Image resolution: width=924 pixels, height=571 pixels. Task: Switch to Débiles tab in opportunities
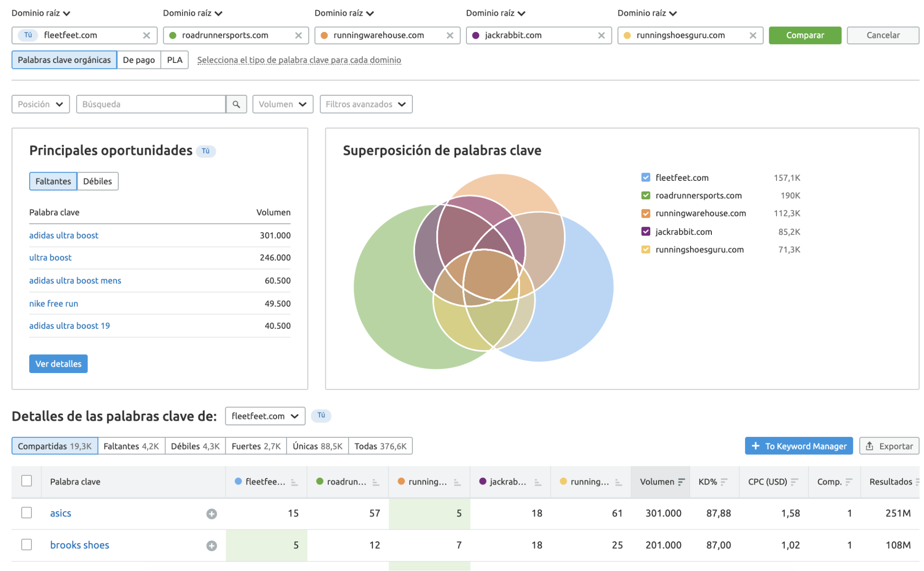click(x=98, y=182)
